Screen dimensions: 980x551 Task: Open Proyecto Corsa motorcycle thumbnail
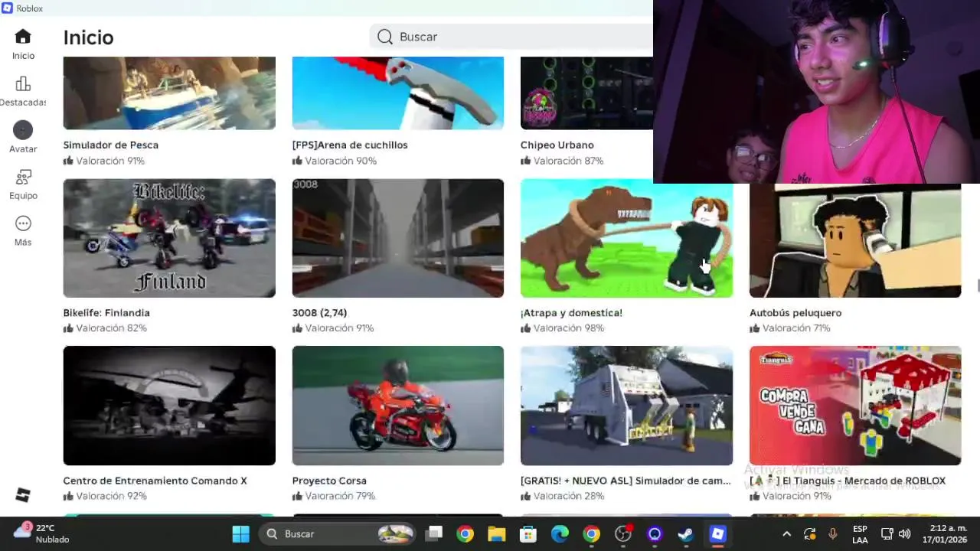coord(398,406)
